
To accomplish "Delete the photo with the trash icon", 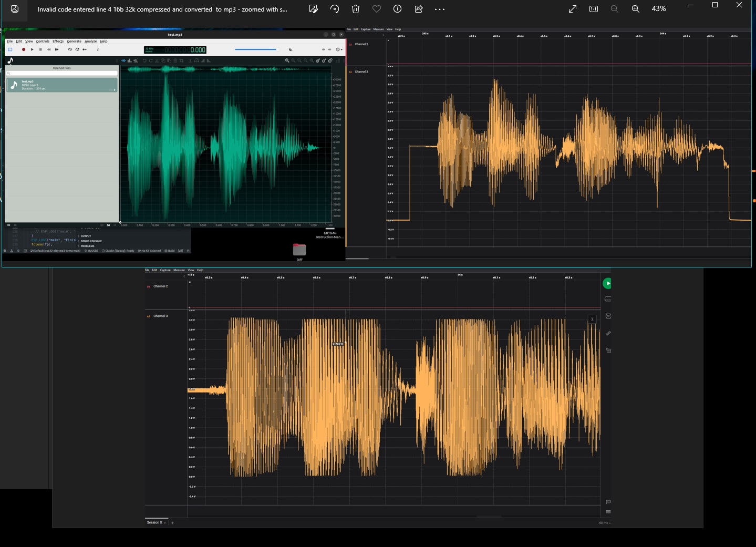I will pyautogui.click(x=356, y=9).
